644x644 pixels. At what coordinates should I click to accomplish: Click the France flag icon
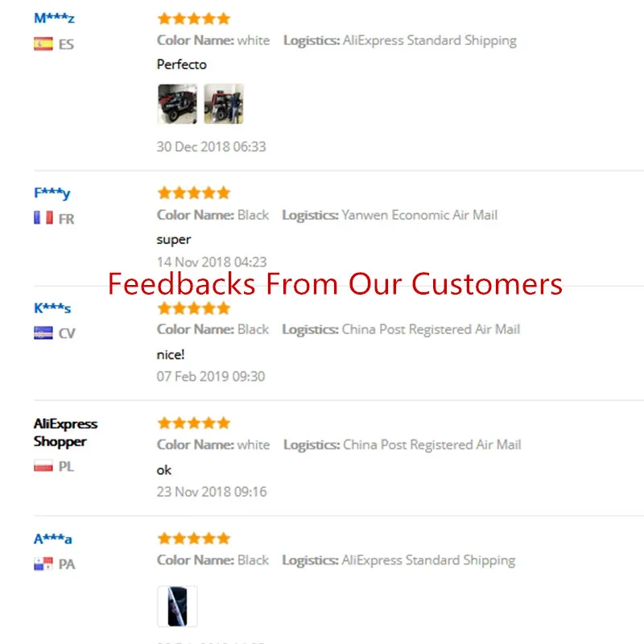pyautogui.click(x=43, y=218)
